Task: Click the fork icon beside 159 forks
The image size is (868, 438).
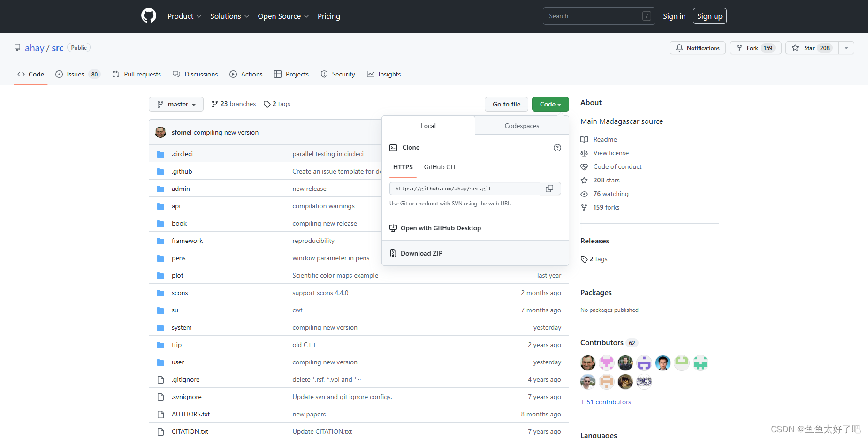Action: pyautogui.click(x=584, y=207)
